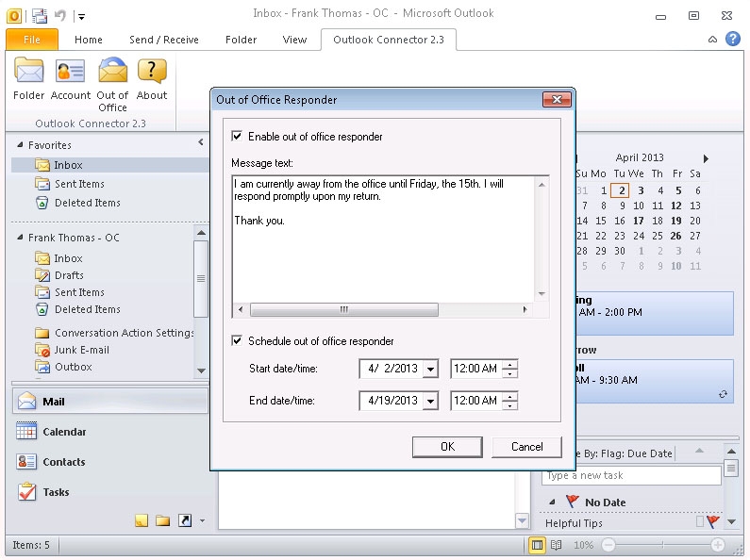750x560 pixels.
Task: Open the navigation pane configure buttons arrow
Action: (x=202, y=520)
